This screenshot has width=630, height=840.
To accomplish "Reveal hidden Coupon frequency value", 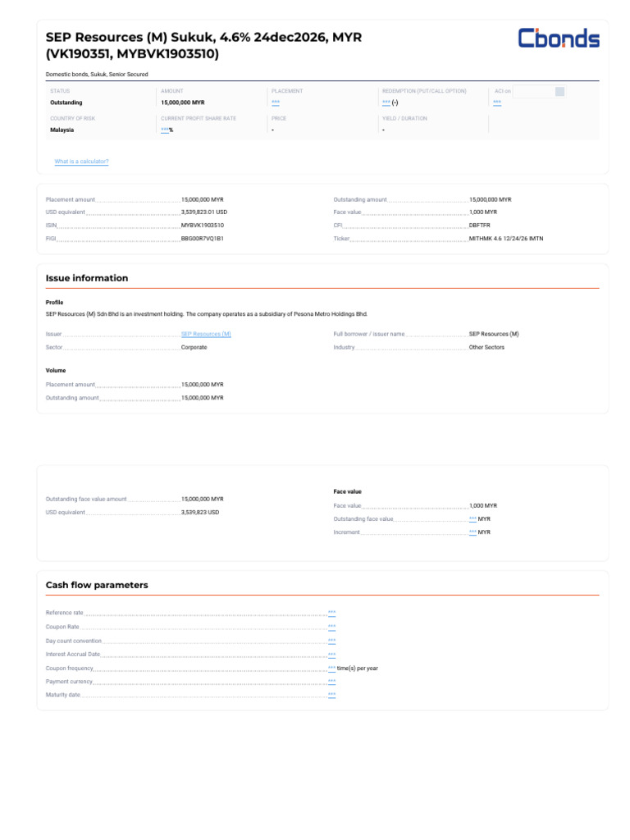I will click(x=331, y=668).
